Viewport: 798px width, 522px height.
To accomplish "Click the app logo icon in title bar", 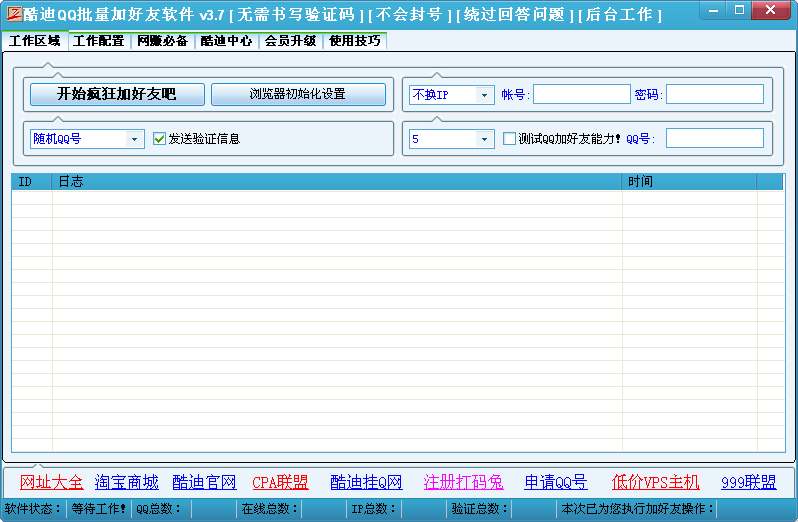I will click(14, 14).
